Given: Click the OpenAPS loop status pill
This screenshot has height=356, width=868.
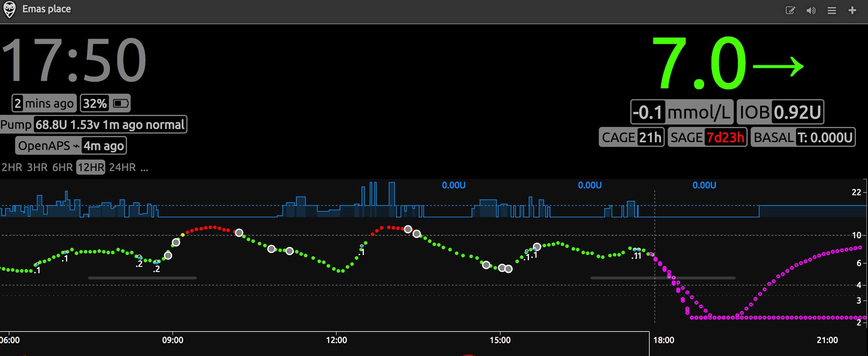Looking at the screenshot, I should 71,146.
